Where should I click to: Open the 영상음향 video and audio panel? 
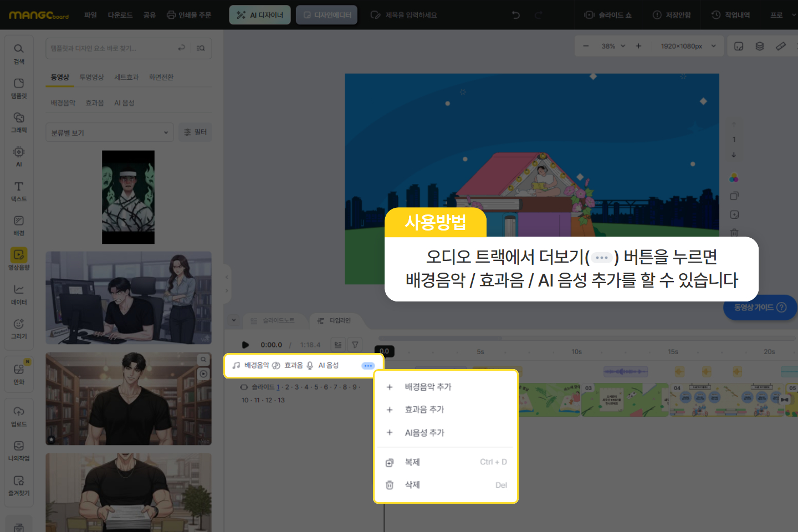19,259
